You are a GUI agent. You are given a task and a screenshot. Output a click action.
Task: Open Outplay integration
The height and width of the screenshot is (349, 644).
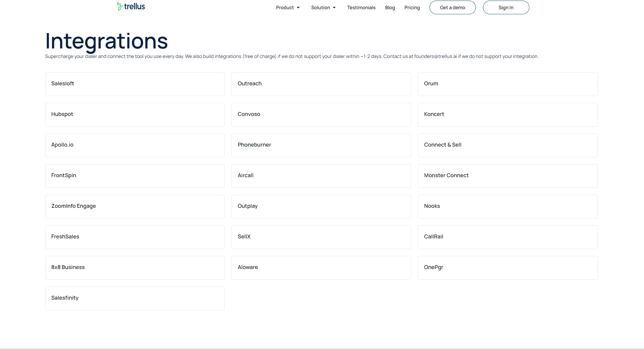(321, 207)
